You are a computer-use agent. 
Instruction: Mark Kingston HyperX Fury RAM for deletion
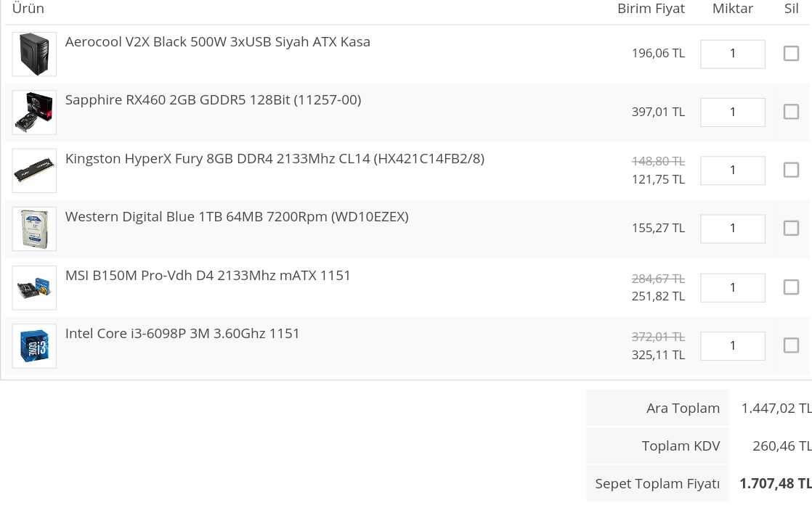pyautogui.click(x=791, y=170)
